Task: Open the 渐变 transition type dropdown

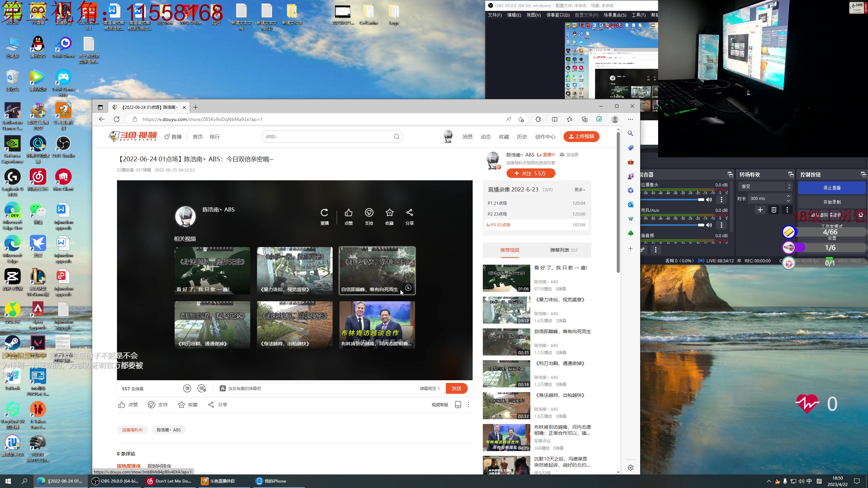Action: (x=765, y=186)
